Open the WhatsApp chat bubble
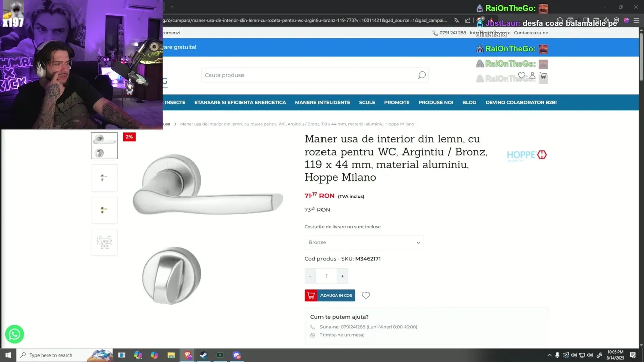This screenshot has height=362, width=644. pyautogui.click(x=14, y=334)
